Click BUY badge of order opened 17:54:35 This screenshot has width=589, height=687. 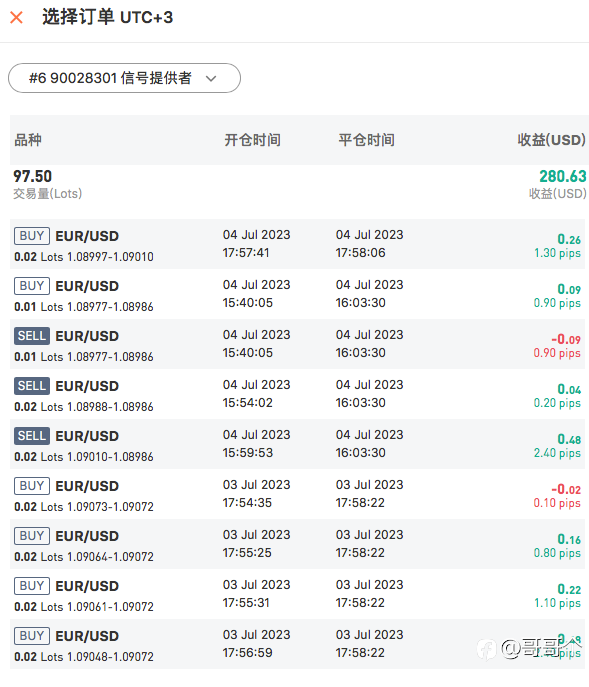point(32,485)
